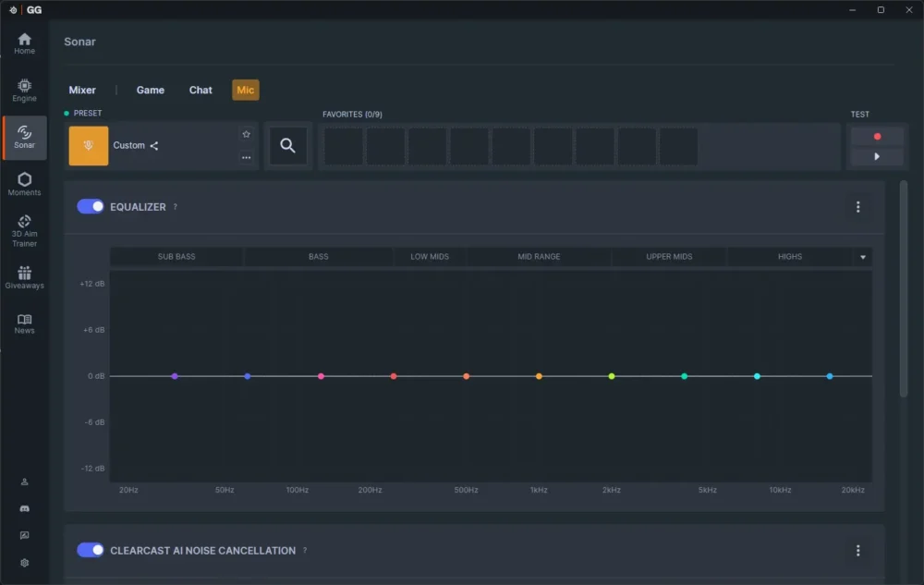The height and width of the screenshot is (585, 924).
Task: Open Equalizer help question mark
Action: [175, 207]
